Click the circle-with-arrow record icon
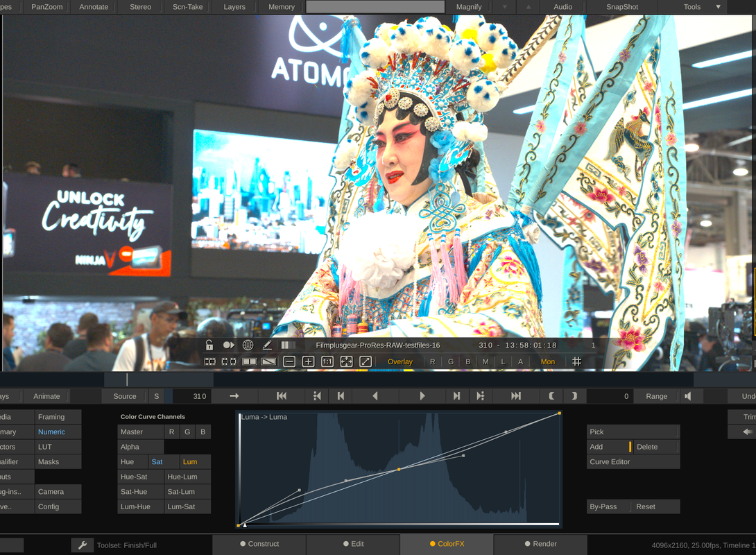The height and width of the screenshot is (555, 756). point(229,345)
